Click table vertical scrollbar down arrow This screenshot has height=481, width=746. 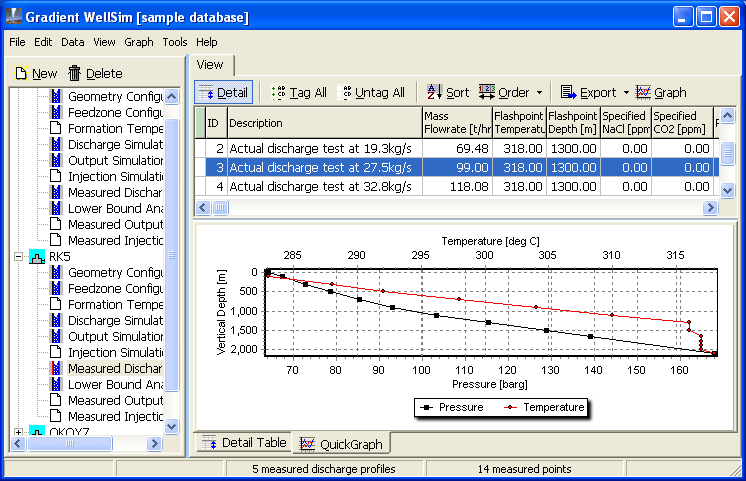point(727,190)
